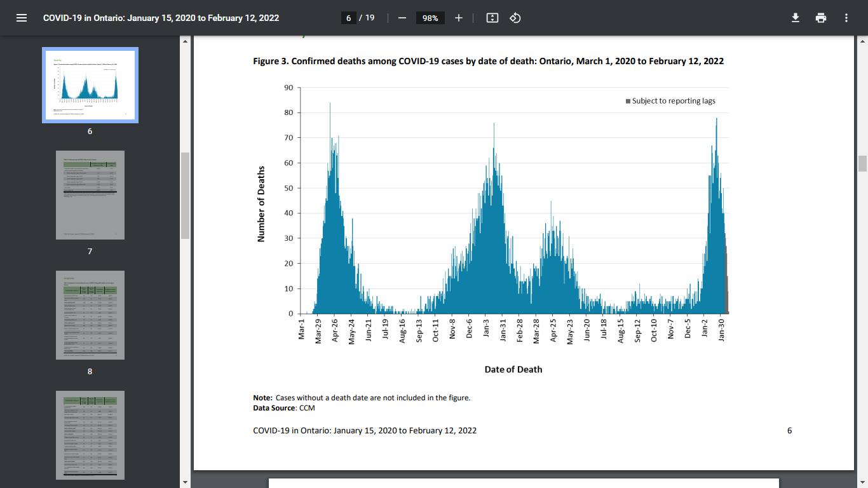The width and height of the screenshot is (868, 488).
Task: Click the sidebar scrollbar thumb
Action: coord(185,195)
